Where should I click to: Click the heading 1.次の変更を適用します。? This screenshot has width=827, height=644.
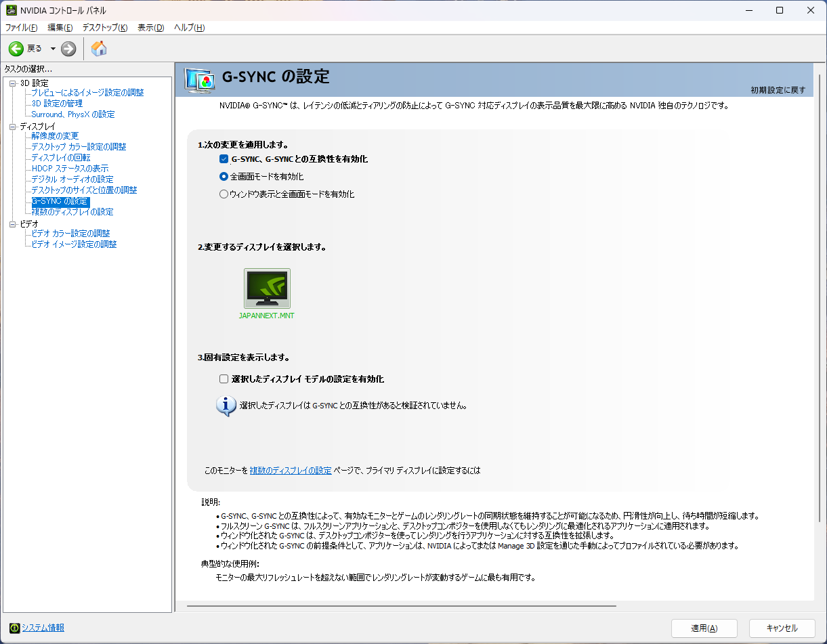(x=243, y=145)
